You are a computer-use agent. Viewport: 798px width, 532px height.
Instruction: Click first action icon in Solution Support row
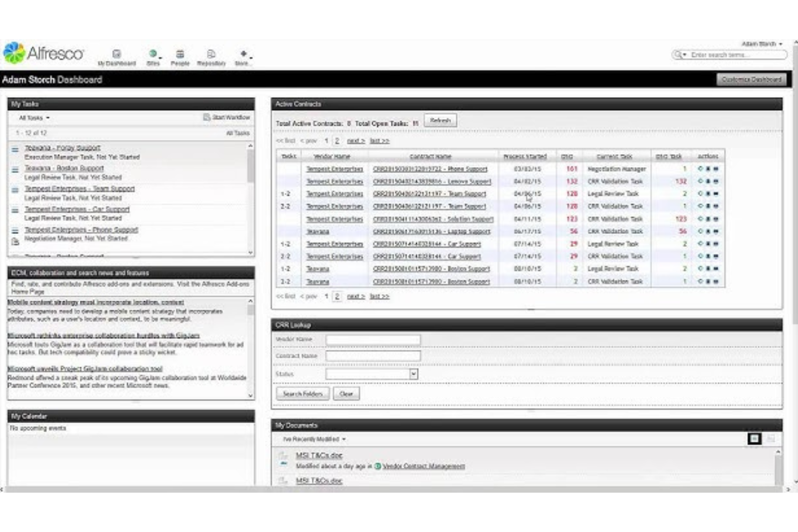tap(700, 219)
